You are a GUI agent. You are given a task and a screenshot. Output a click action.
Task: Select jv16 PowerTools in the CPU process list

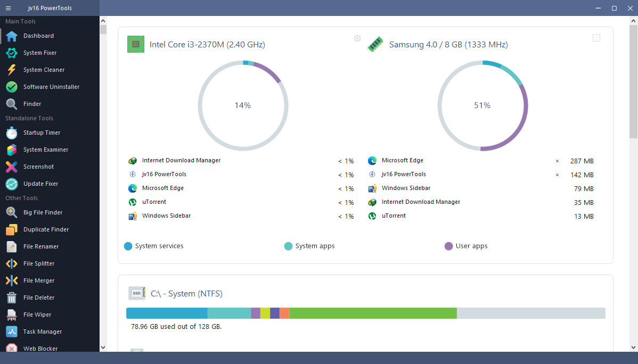click(164, 174)
